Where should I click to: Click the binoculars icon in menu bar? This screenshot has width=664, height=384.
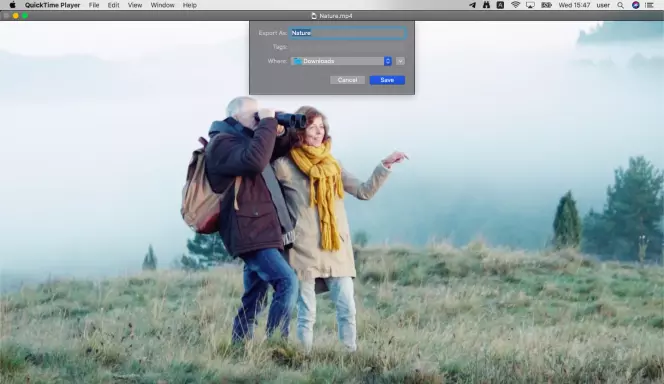pos(486,5)
